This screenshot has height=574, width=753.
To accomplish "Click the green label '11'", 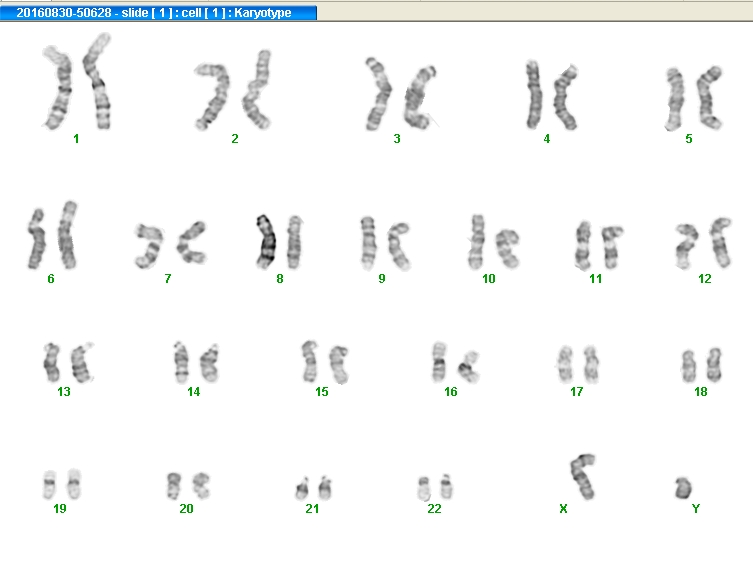I will pos(595,279).
